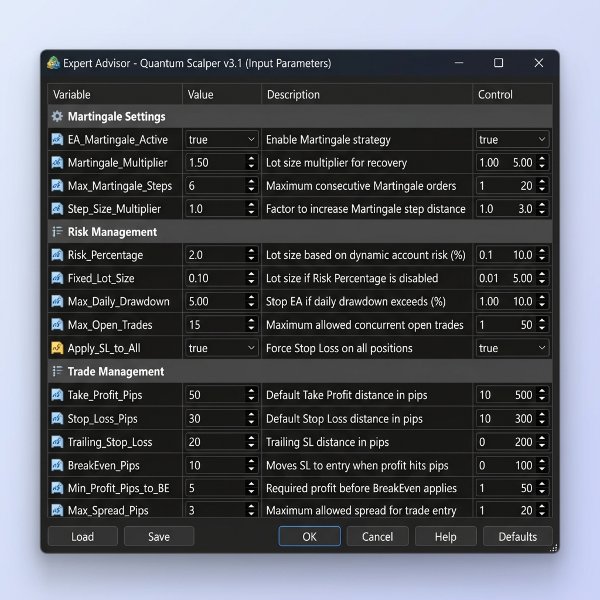
Task: Click 'Maximum consecutive Martingale orders' description
Action: pos(361,186)
